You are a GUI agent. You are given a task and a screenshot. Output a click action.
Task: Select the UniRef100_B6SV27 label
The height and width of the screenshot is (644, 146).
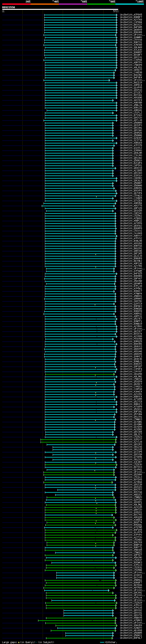[131, 25]
